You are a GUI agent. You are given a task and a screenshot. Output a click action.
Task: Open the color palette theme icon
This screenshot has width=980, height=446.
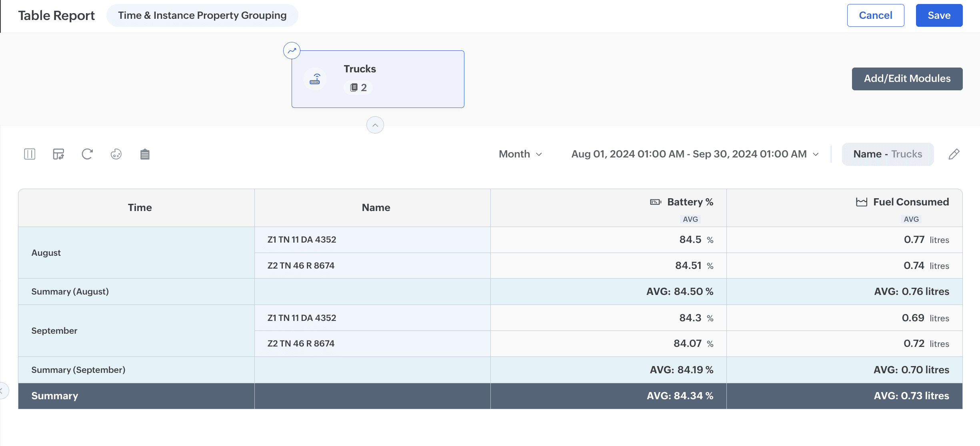pos(116,154)
